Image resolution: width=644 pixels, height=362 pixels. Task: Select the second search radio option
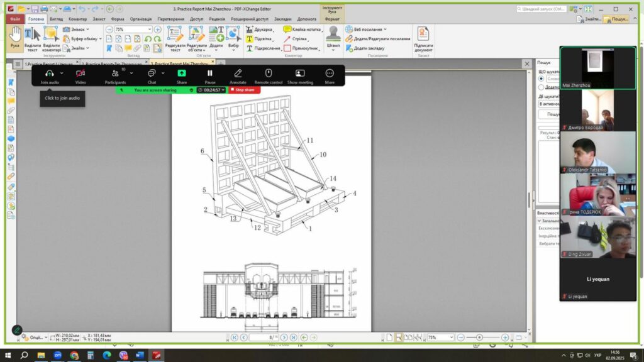pos(541,87)
